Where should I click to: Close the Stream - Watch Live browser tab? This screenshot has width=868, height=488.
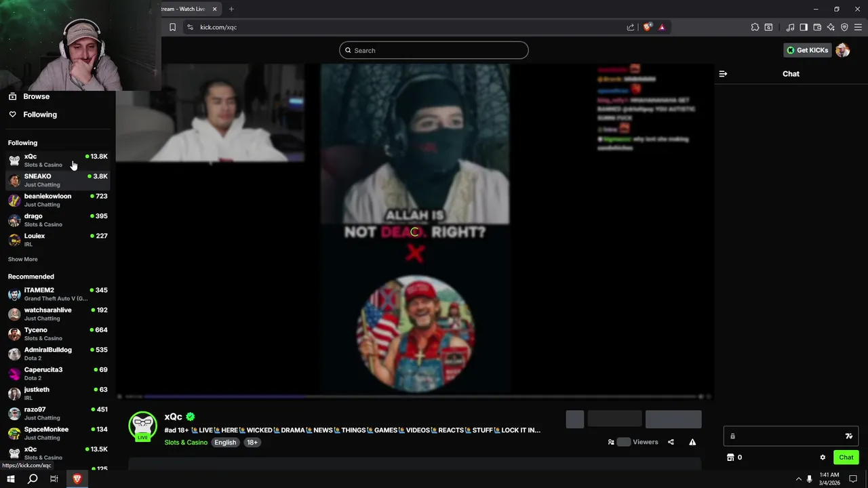click(x=215, y=9)
